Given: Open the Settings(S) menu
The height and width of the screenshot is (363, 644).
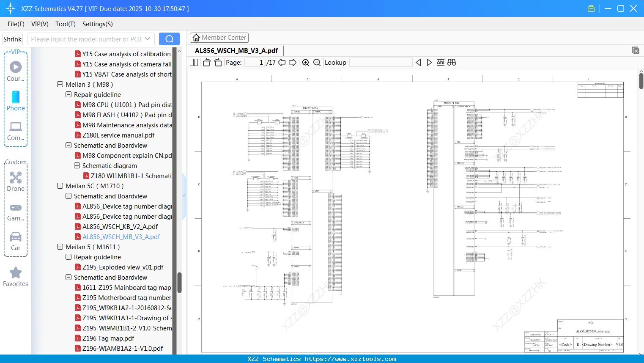Looking at the screenshot, I should [x=97, y=24].
